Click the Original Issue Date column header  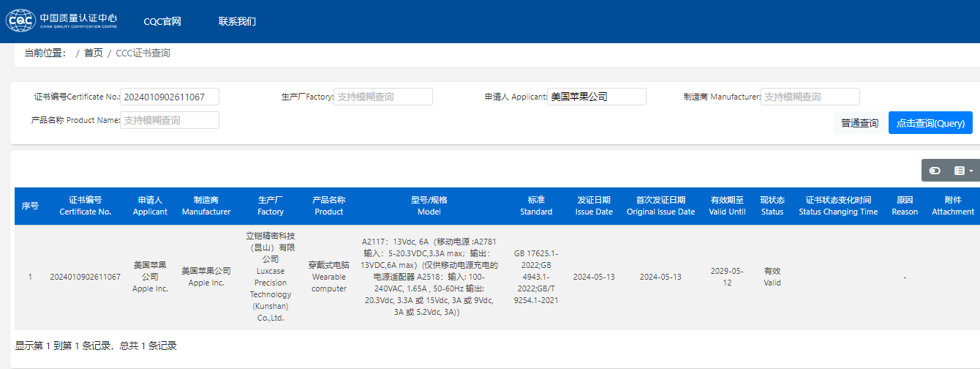coord(660,206)
